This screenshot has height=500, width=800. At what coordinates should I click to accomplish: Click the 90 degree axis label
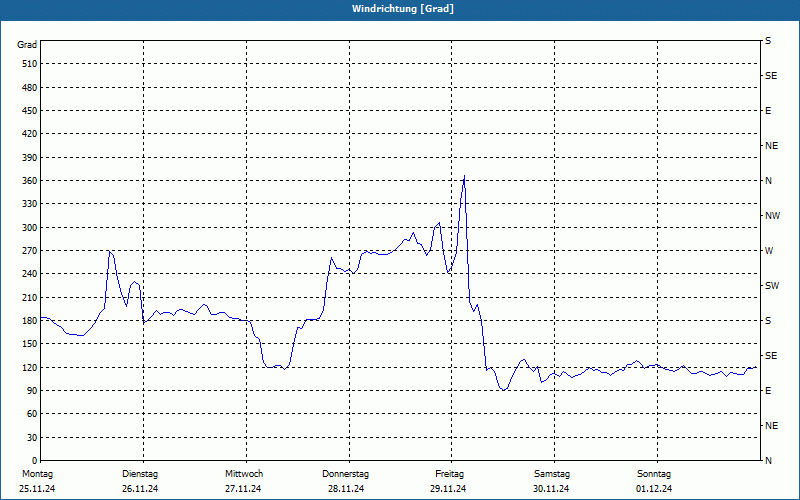tap(32, 390)
